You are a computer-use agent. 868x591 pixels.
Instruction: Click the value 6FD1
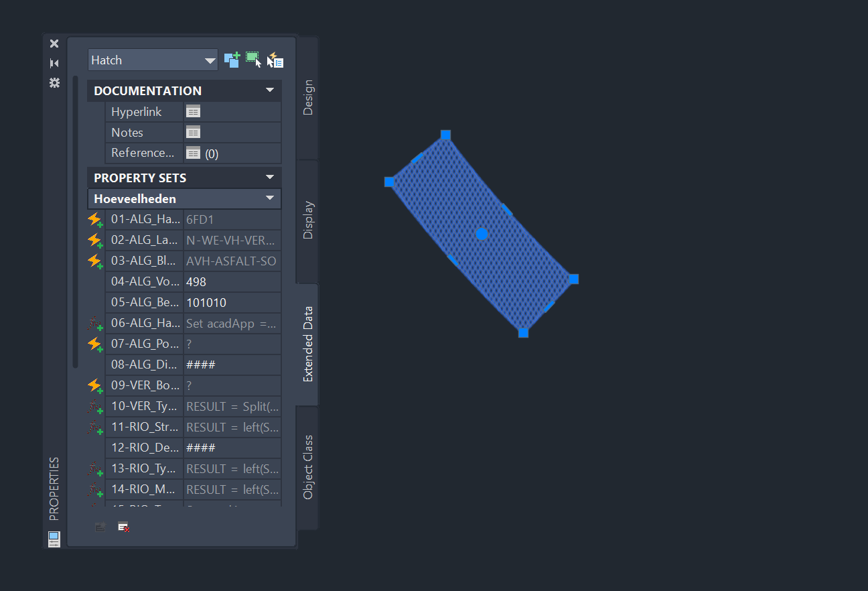[x=200, y=219]
